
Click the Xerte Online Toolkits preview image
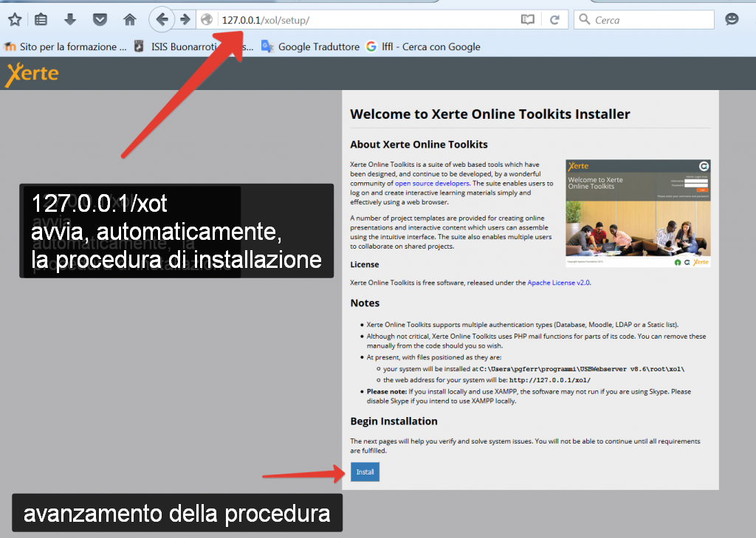click(638, 213)
